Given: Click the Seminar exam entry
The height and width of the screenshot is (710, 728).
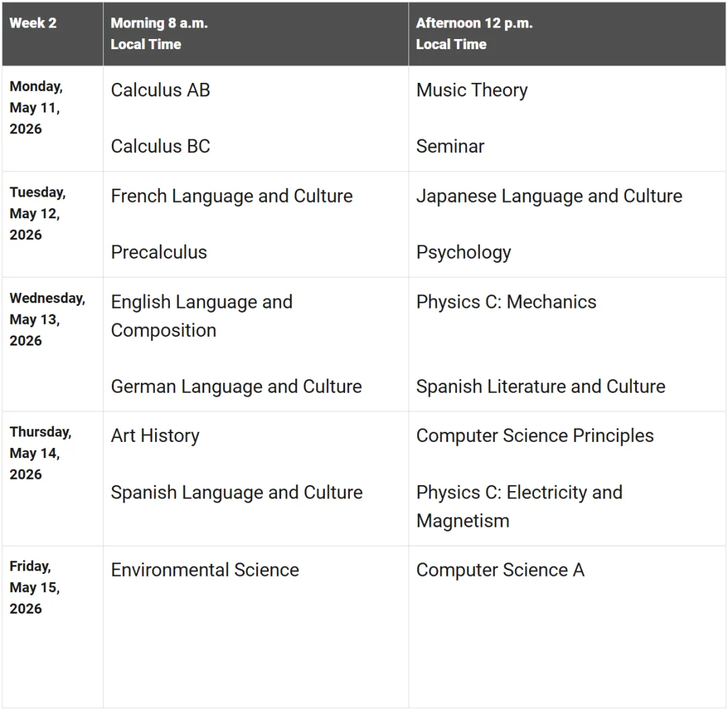Looking at the screenshot, I should [x=450, y=146].
